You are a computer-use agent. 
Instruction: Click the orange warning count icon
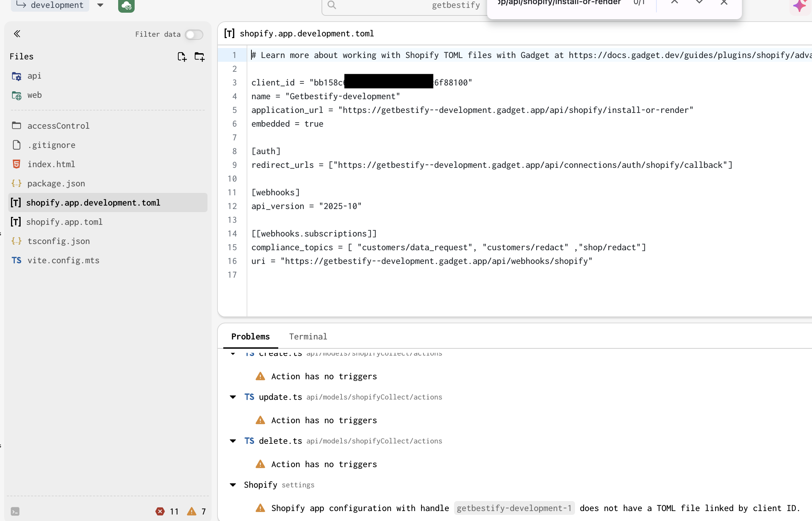[x=192, y=511]
